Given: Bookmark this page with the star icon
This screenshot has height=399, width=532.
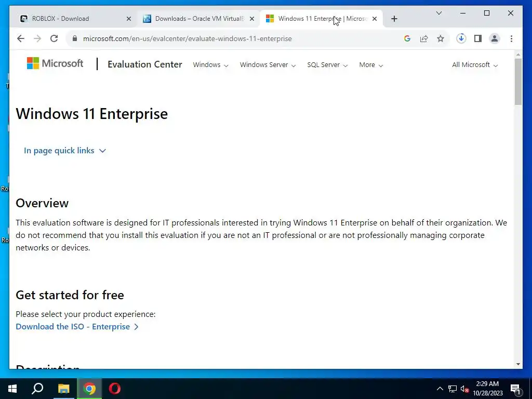Looking at the screenshot, I should pos(441,38).
